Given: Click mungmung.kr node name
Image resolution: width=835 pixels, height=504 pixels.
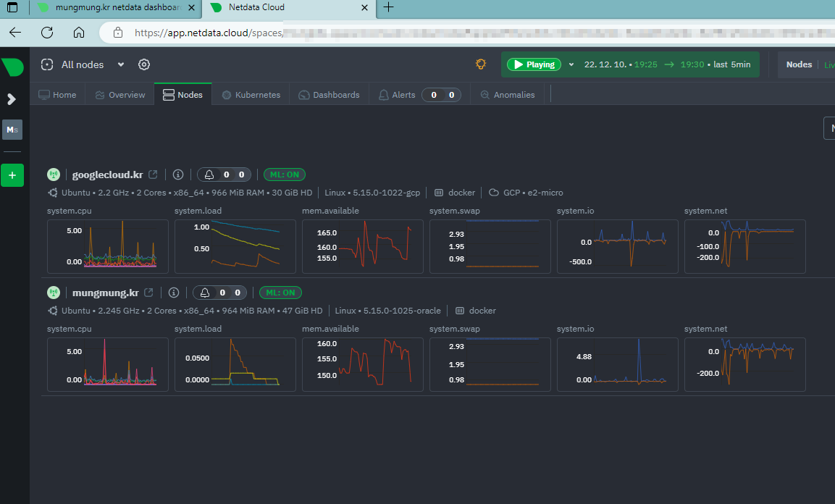Looking at the screenshot, I should click(x=106, y=293).
